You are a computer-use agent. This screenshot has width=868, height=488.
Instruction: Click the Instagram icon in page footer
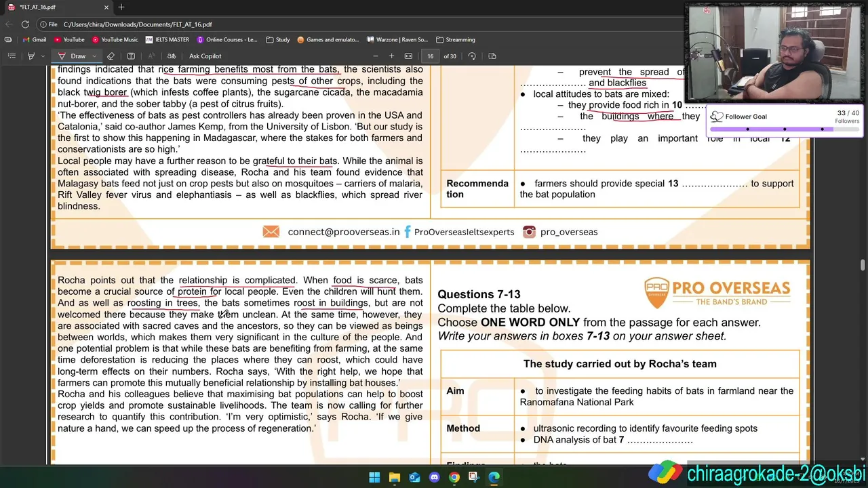pyautogui.click(x=529, y=232)
